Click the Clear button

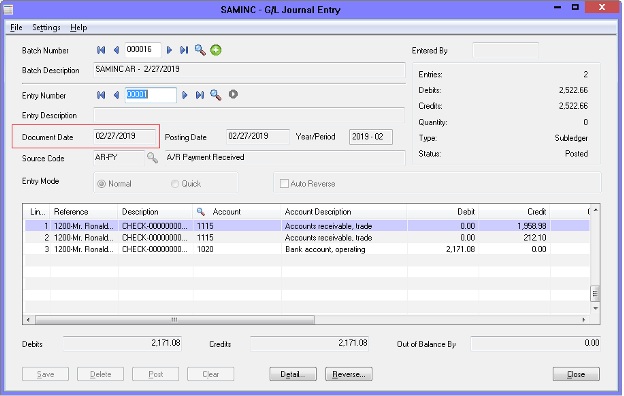click(x=211, y=374)
